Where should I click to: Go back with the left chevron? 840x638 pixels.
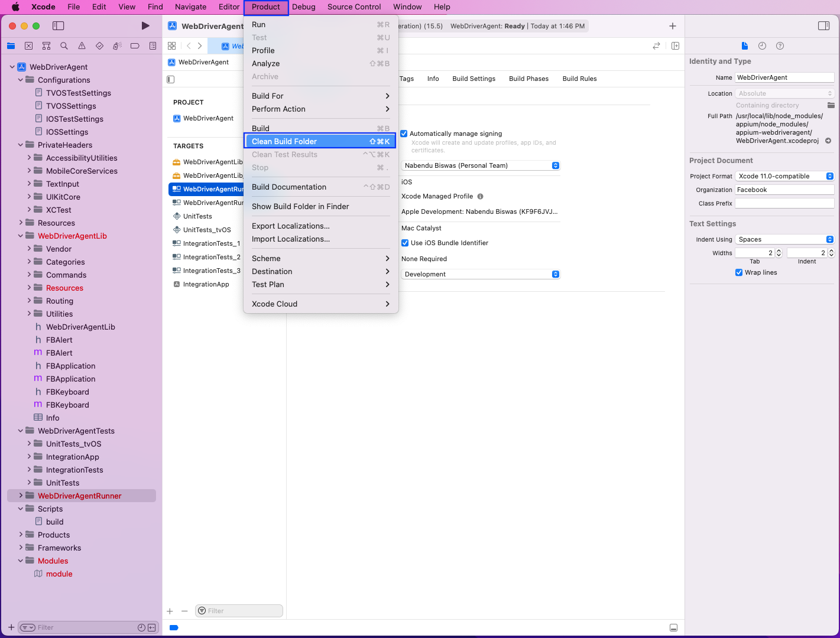[x=189, y=45]
